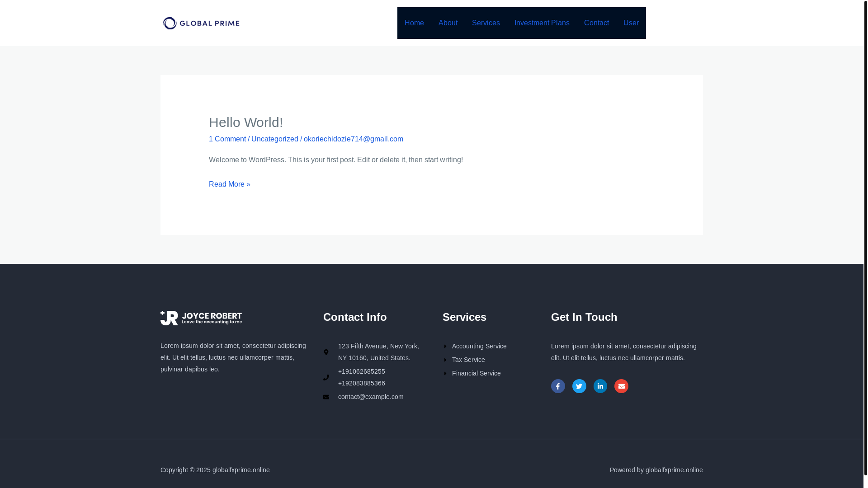Click the map pin address icon
Viewport: 868px width, 488px height.
tap(326, 352)
